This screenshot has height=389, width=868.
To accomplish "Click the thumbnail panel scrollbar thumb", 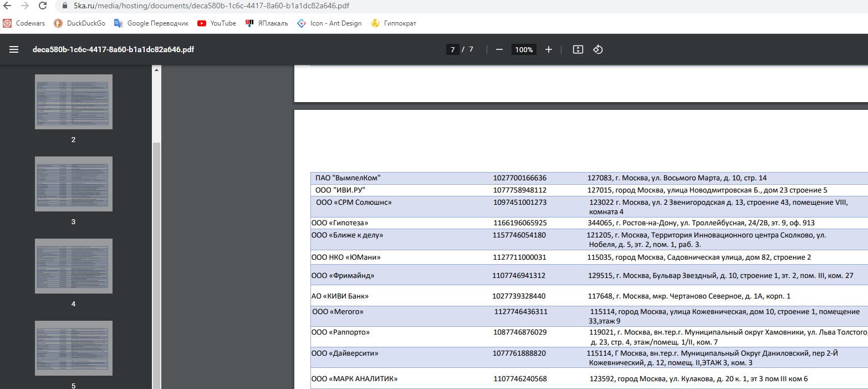I will 157,265.
